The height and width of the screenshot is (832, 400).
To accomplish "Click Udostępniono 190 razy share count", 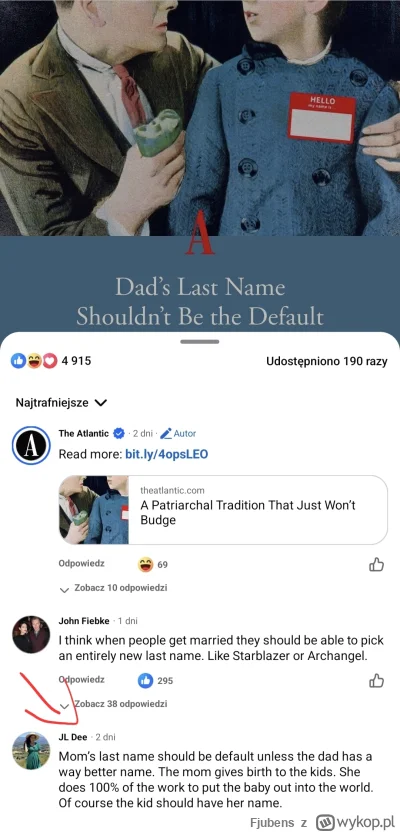I will click(326, 362).
